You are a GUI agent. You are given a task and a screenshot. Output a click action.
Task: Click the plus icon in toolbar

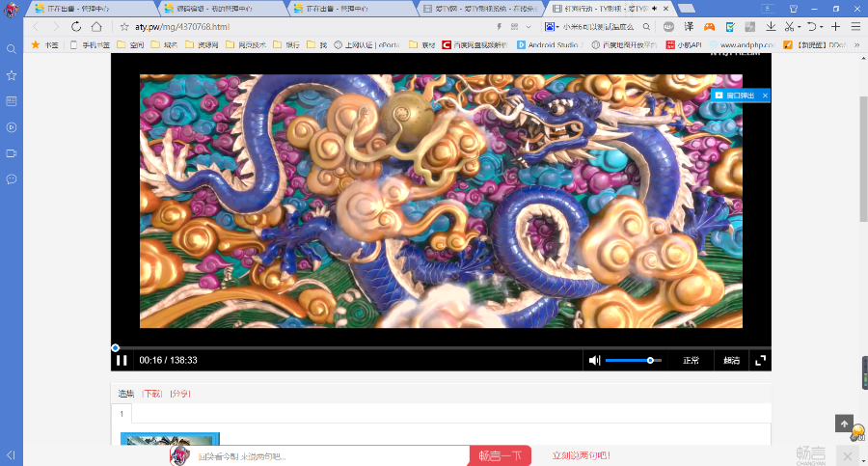[x=836, y=27]
